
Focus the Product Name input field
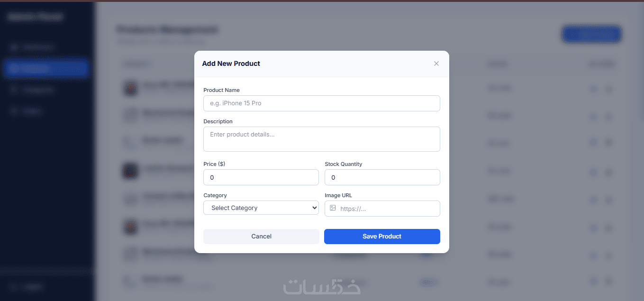[x=322, y=103]
